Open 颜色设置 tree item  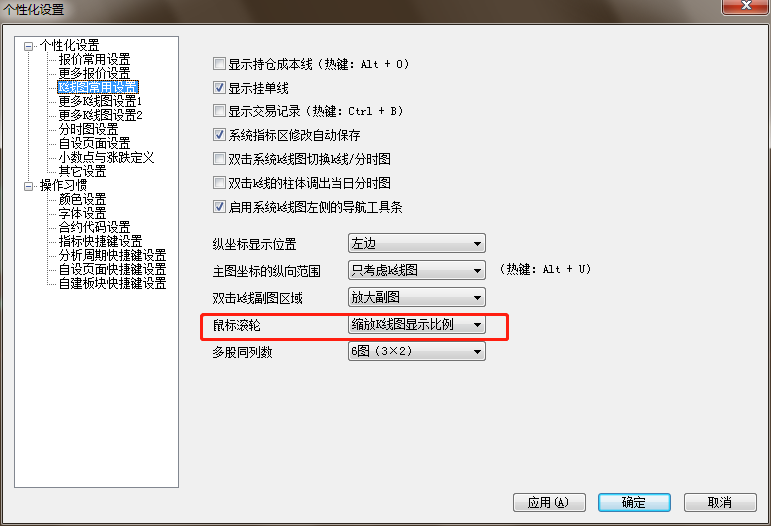(x=83, y=199)
